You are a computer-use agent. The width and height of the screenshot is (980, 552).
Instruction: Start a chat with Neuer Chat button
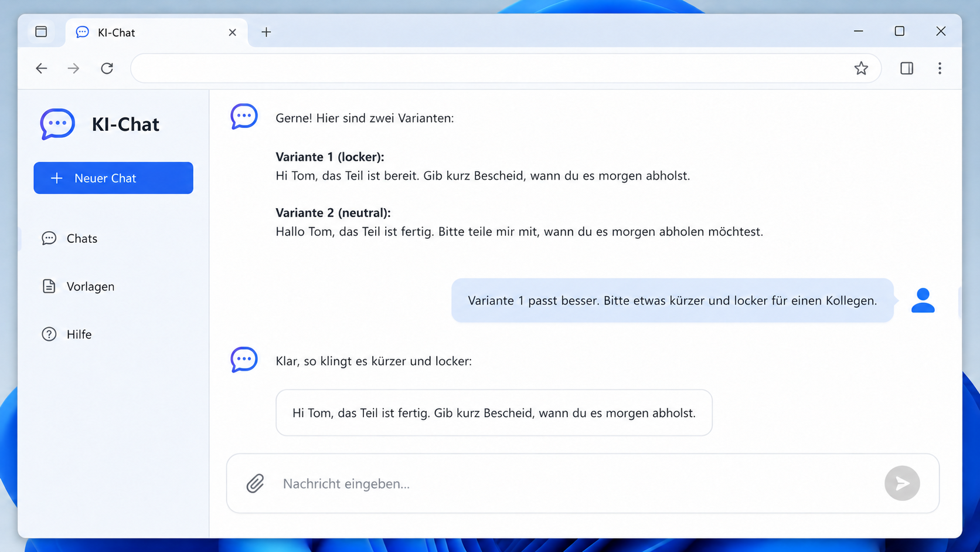(113, 178)
